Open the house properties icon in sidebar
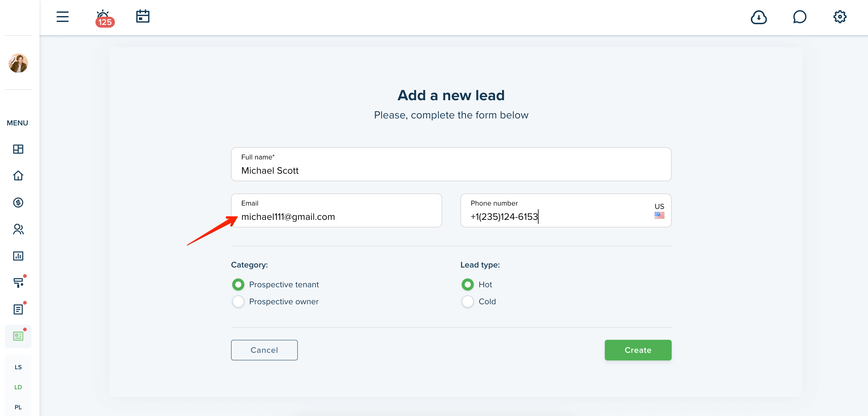 coord(18,176)
